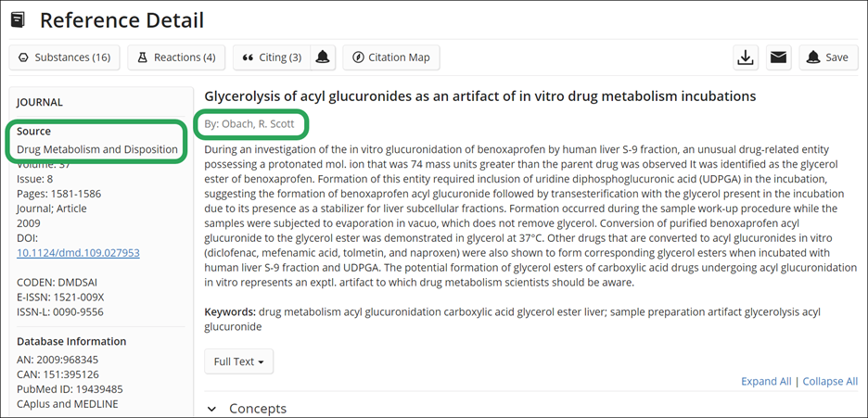This screenshot has width=868, height=418.
Task: Click the bell icon on Save
Action: click(x=812, y=57)
